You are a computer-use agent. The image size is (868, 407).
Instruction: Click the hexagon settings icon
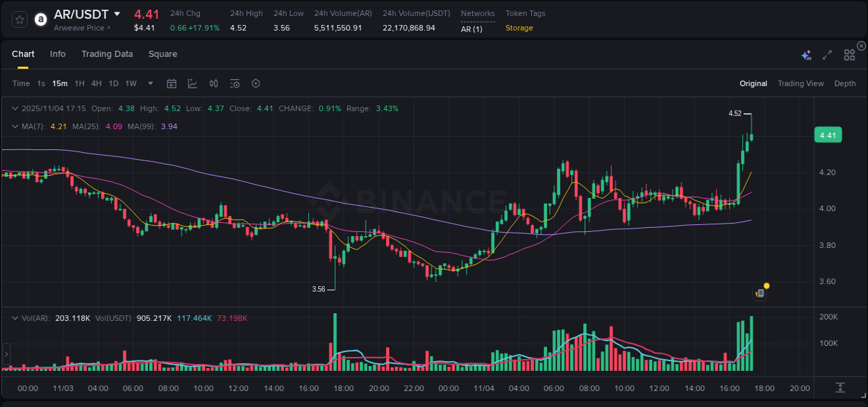pos(256,83)
